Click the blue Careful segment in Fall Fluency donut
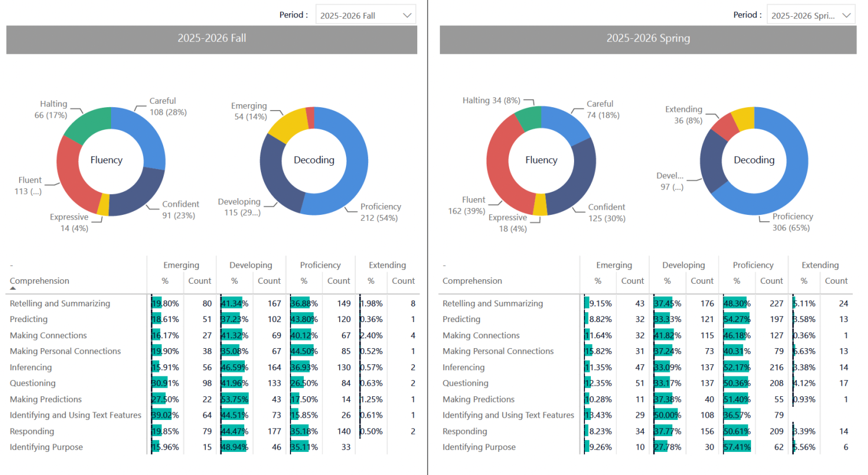The width and height of the screenshot is (868, 475). [145, 130]
